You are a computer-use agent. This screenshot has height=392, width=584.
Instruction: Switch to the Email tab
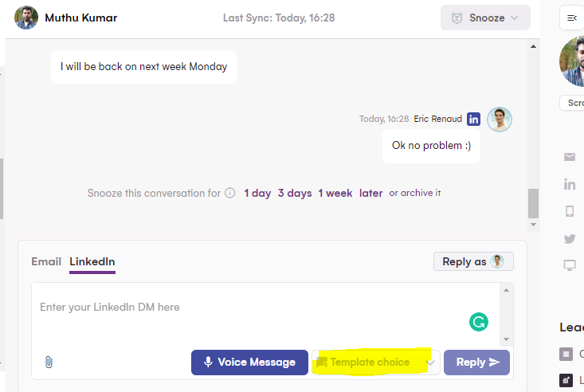tap(46, 261)
